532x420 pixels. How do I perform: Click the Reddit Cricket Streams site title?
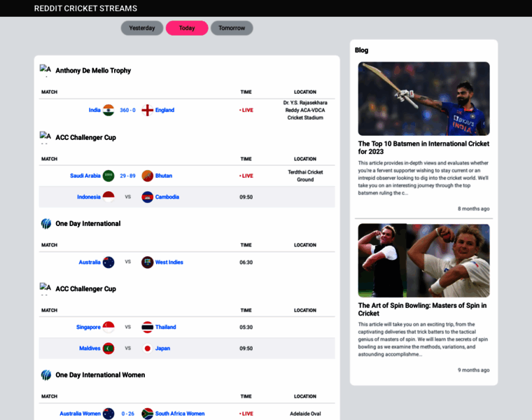pyautogui.click(x=85, y=8)
